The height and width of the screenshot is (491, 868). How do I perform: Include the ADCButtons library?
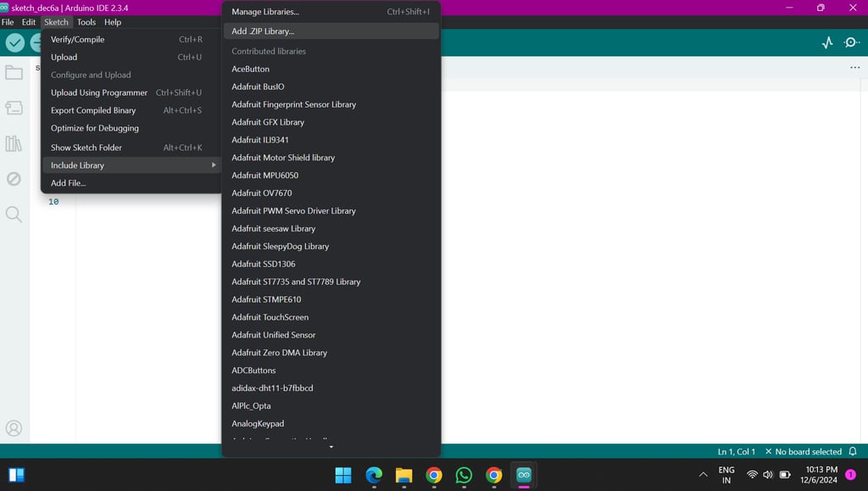click(x=331, y=370)
